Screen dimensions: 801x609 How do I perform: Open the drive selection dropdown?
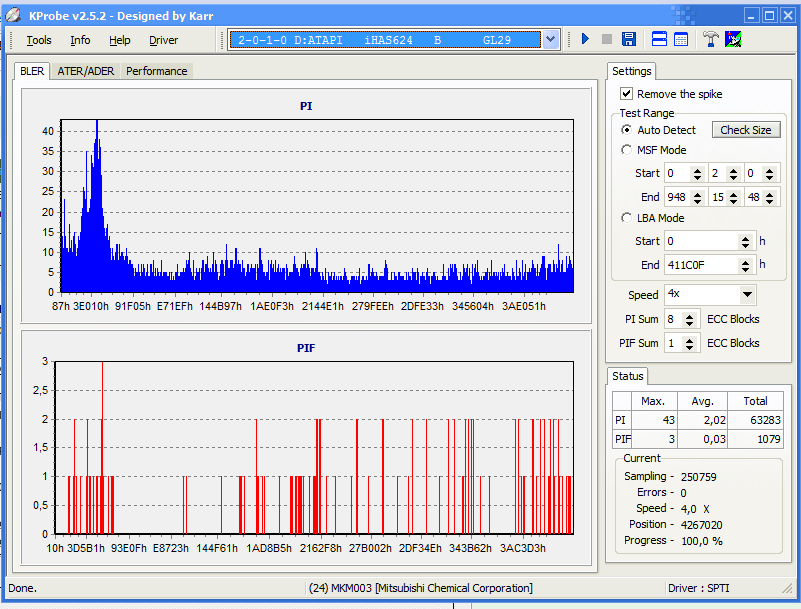pos(551,39)
